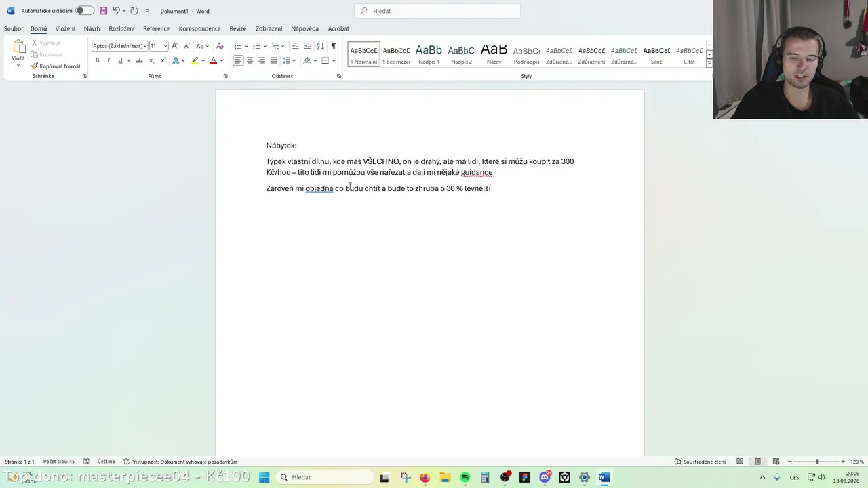This screenshot has height=488, width=868.
Task: Toggle underline formatting
Action: click(x=120, y=60)
